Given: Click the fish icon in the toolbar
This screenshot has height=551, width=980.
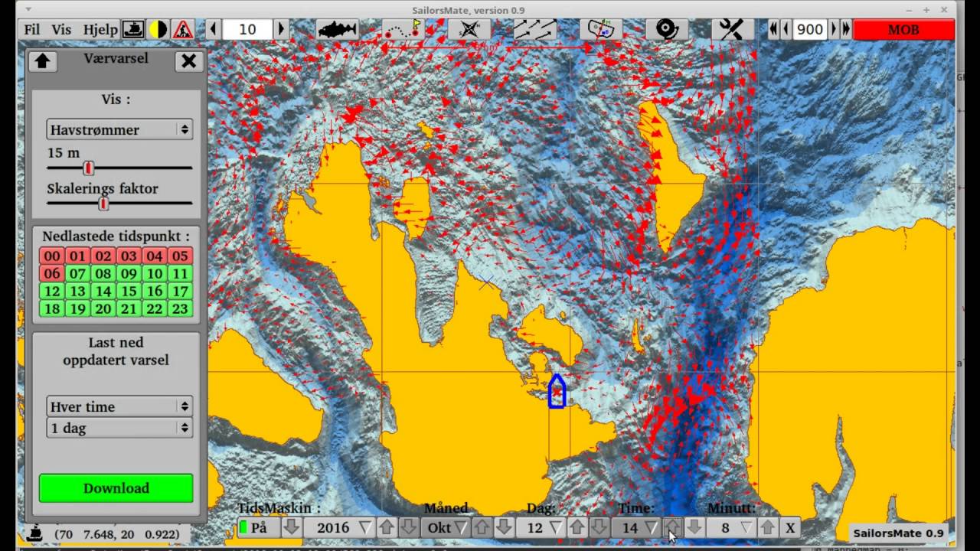Looking at the screenshot, I should click(338, 30).
